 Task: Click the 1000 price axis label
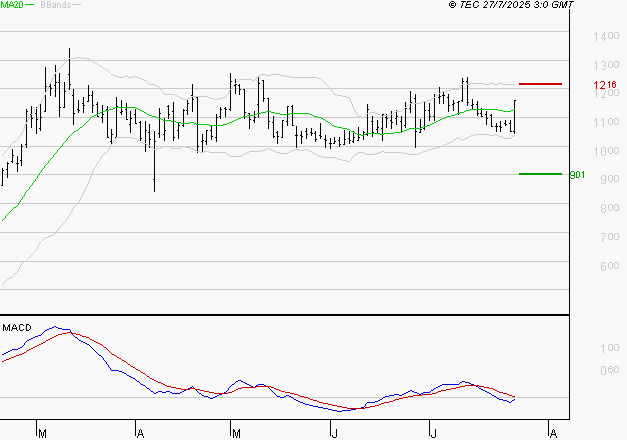click(606, 151)
